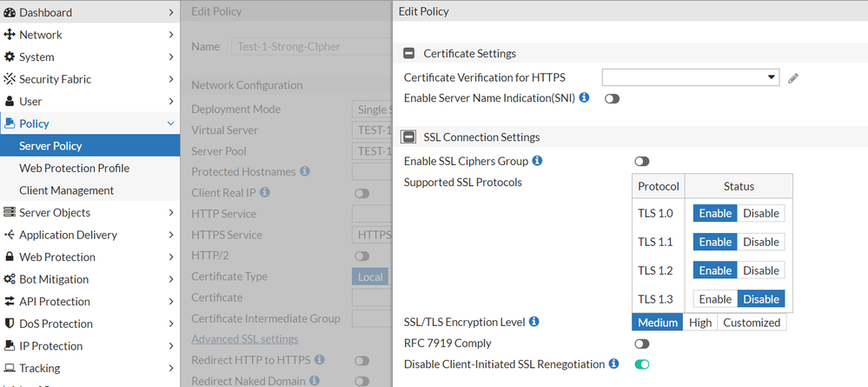Click info icon next to Enable Server Name Indication

pyautogui.click(x=585, y=97)
